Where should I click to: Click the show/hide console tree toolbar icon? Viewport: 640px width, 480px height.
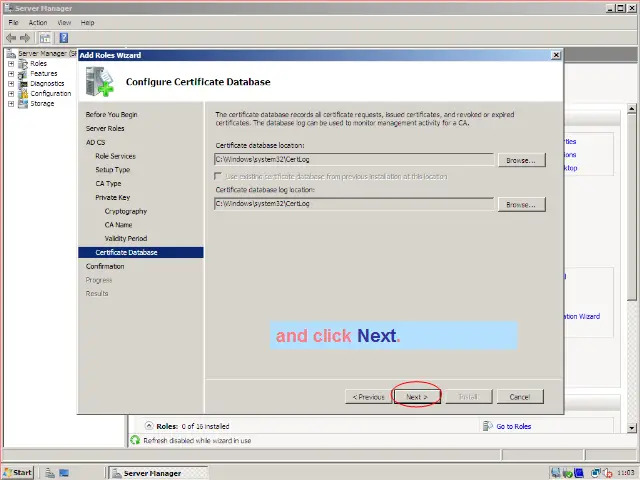click(x=45, y=38)
